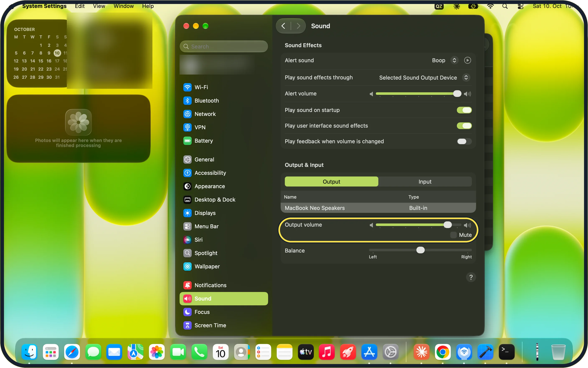The height and width of the screenshot is (368, 588).
Task: Open Spotlight search in menu bar
Action: 505,6
